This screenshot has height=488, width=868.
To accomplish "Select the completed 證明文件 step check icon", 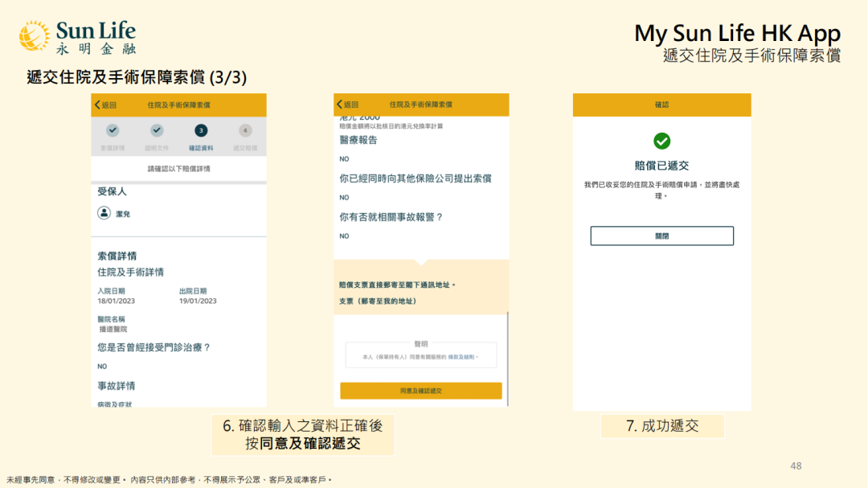I will click(157, 130).
